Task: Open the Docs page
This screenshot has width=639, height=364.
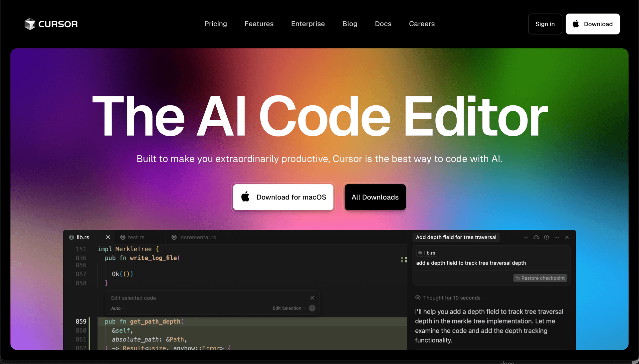Action: (383, 24)
